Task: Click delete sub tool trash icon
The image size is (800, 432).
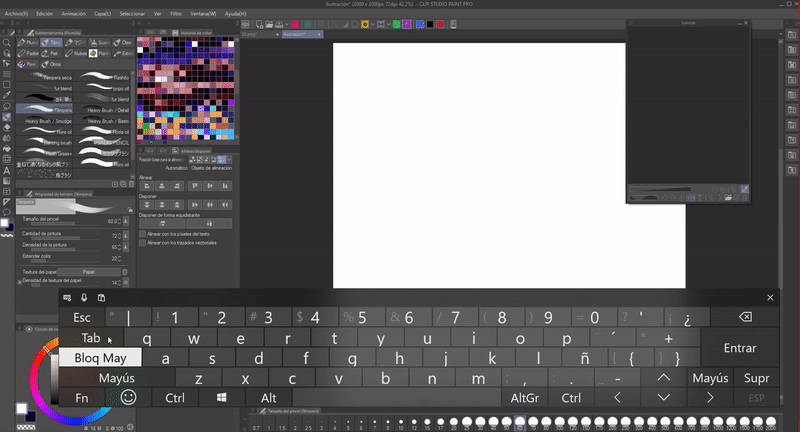Action: (131, 184)
